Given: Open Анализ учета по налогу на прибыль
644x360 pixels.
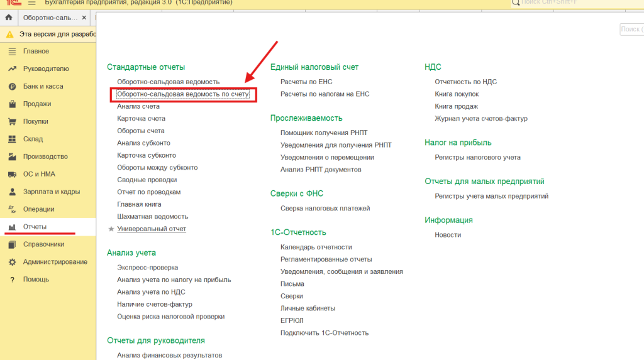Looking at the screenshot, I should click(174, 280).
